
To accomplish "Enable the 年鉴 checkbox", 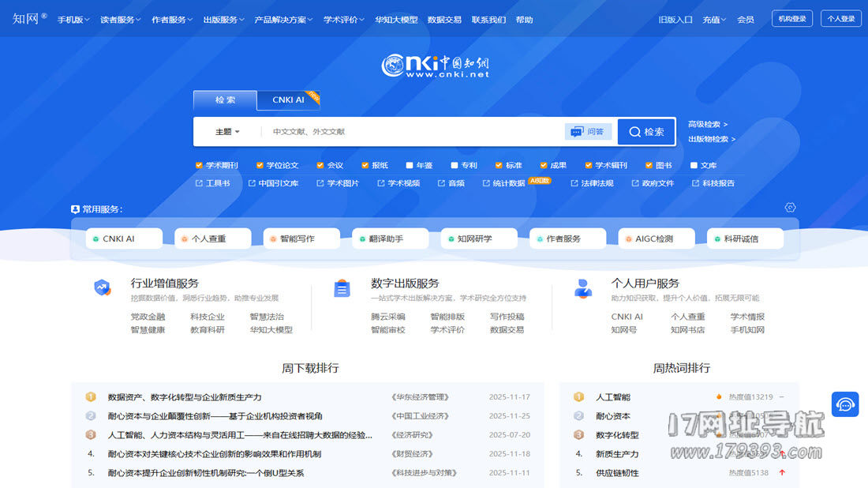I will pos(410,166).
